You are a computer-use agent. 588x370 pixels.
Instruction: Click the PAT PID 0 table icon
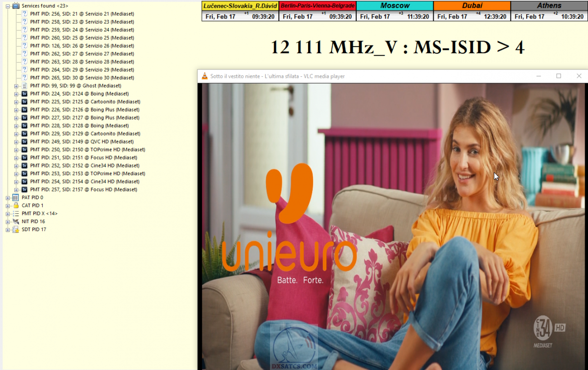[x=16, y=197]
